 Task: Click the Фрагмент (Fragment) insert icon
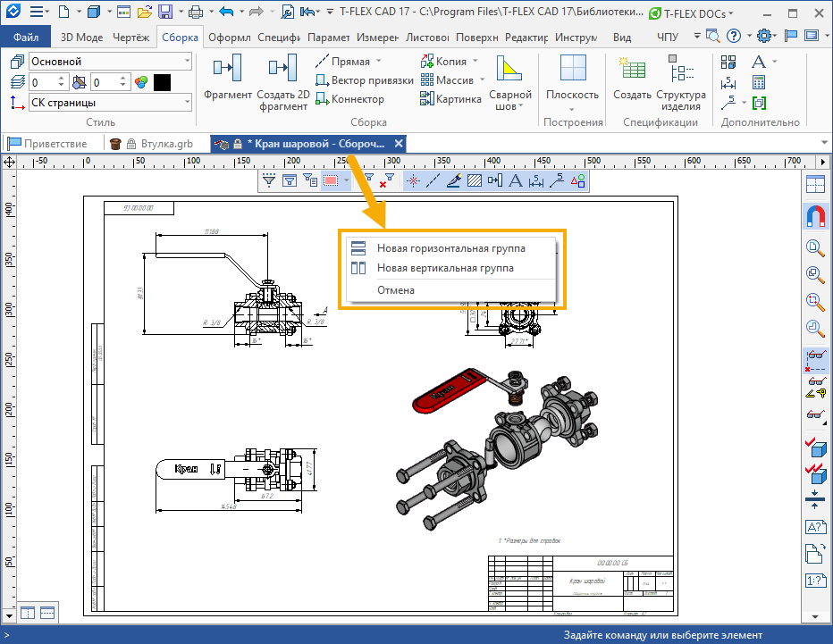(227, 68)
